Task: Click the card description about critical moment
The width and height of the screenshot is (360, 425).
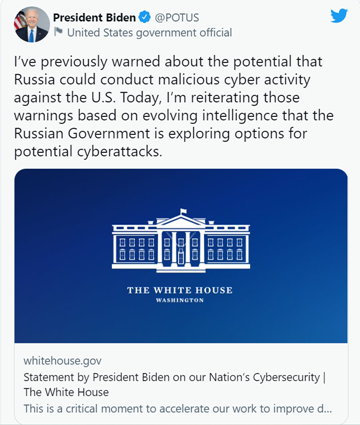Action: coord(178,409)
